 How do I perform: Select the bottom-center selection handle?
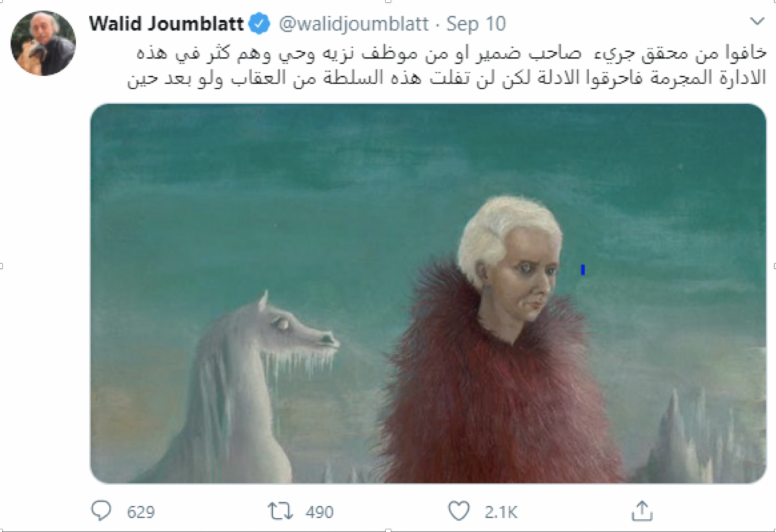click(388, 529)
